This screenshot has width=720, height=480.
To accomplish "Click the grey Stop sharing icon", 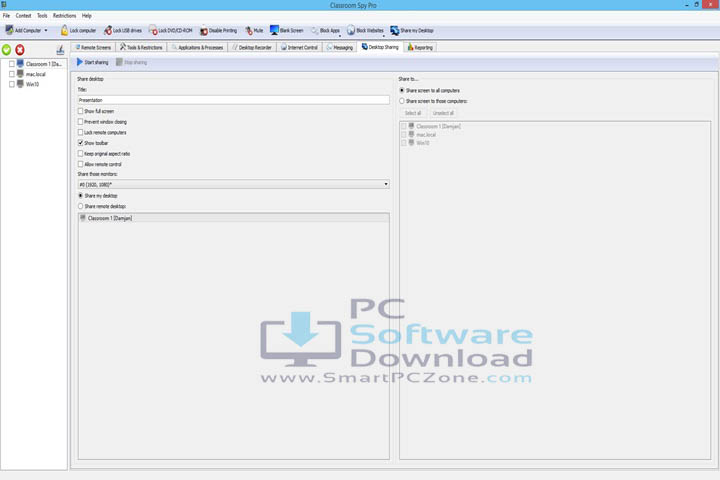I will (119, 62).
